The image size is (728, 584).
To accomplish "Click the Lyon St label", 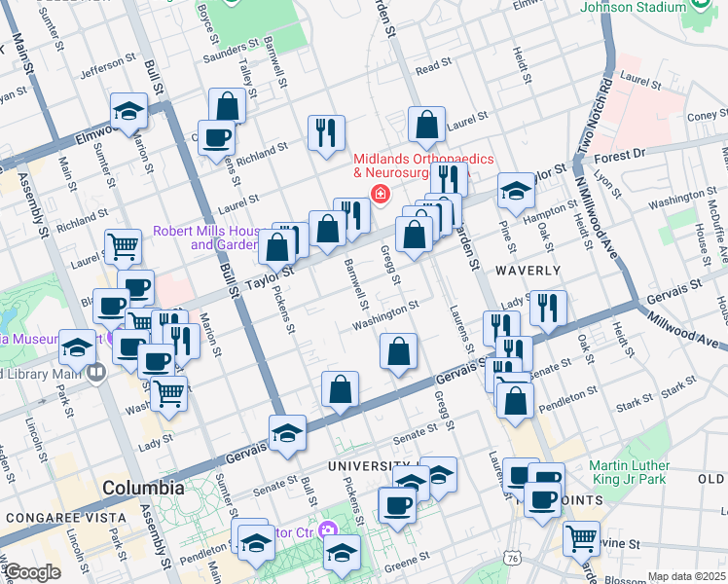I will tap(607, 184).
